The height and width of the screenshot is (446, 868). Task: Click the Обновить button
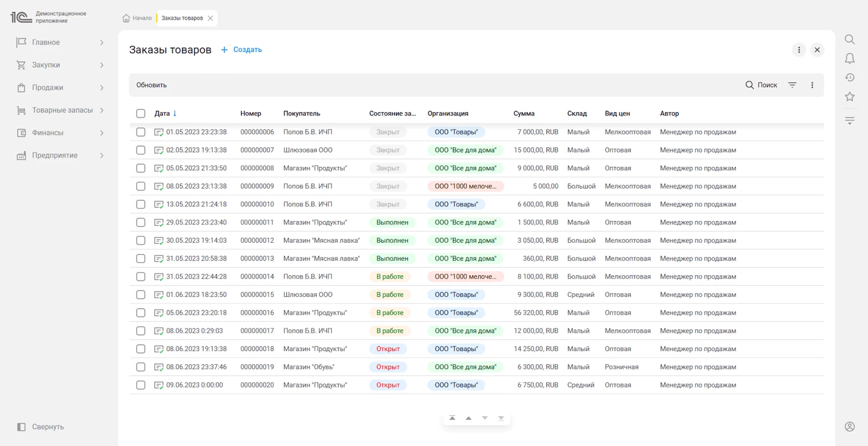click(151, 85)
